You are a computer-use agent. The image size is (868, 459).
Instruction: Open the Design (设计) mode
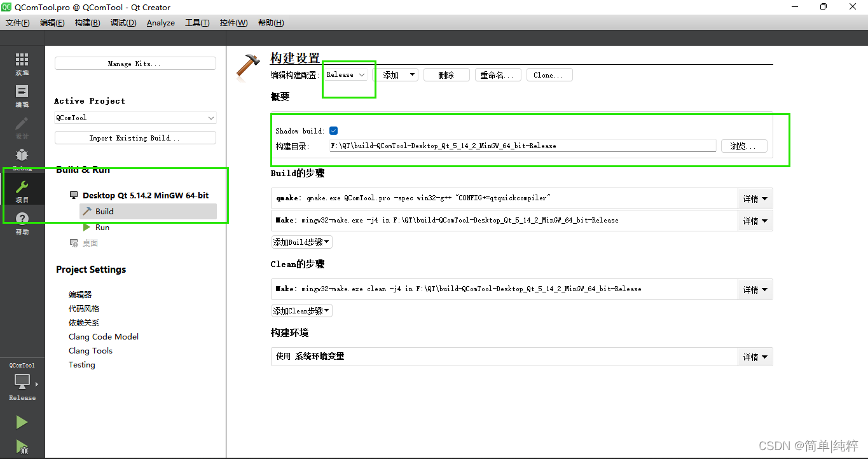22,128
